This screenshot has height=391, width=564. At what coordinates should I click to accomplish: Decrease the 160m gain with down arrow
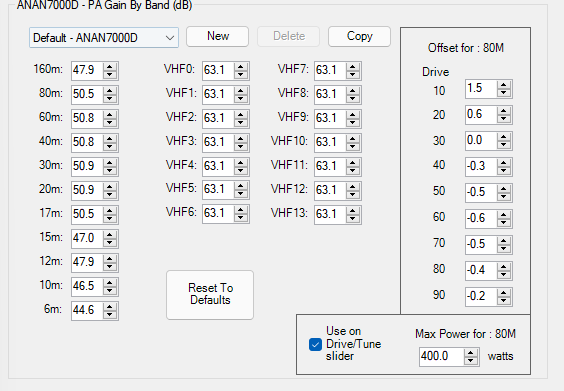tap(110, 74)
